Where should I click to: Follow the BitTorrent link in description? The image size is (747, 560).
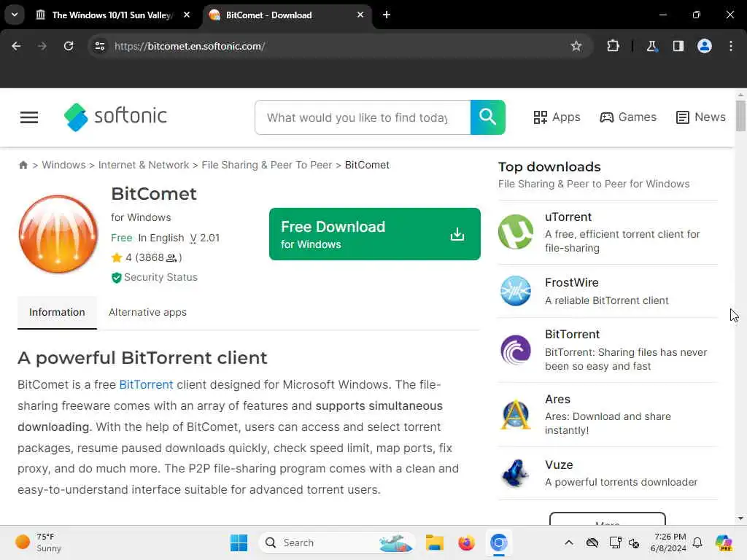pyautogui.click(x=146, y=385)
